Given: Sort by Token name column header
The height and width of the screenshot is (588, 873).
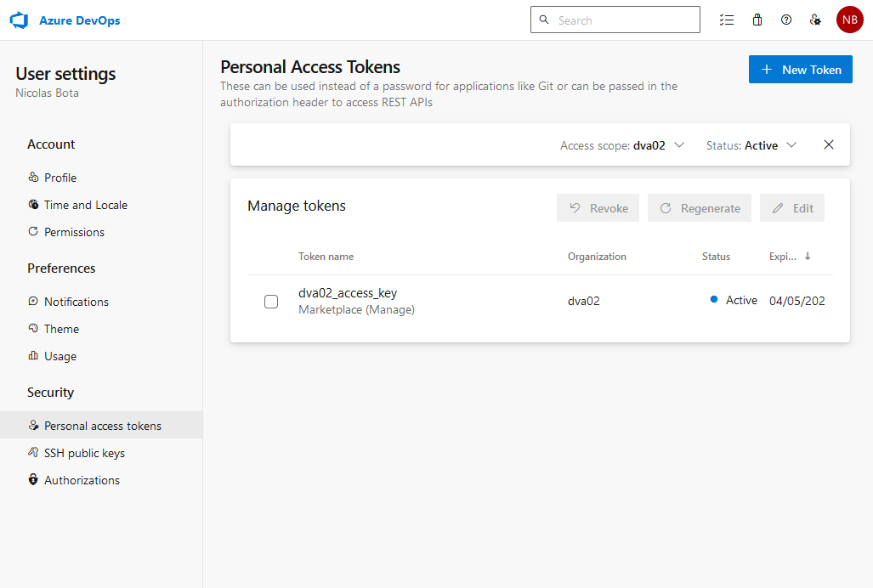Looking at the screenshot, I should [x=326, y=257].
